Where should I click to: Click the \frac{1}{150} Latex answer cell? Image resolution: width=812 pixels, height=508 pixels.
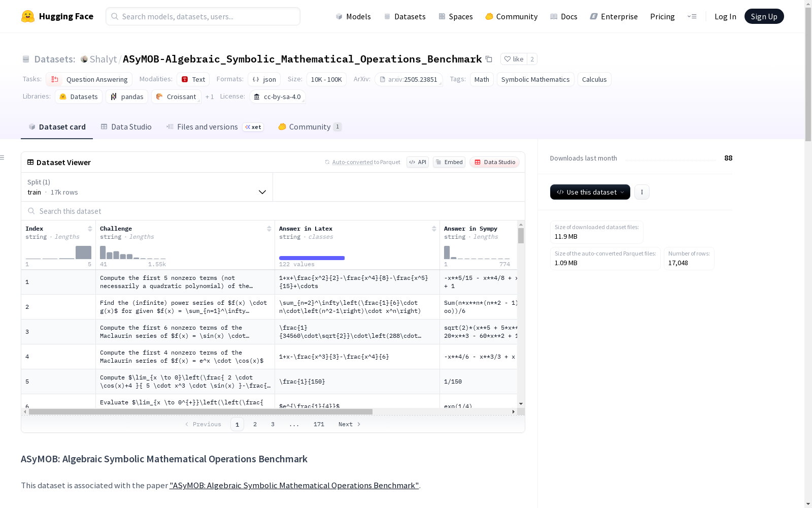[357, 382]
